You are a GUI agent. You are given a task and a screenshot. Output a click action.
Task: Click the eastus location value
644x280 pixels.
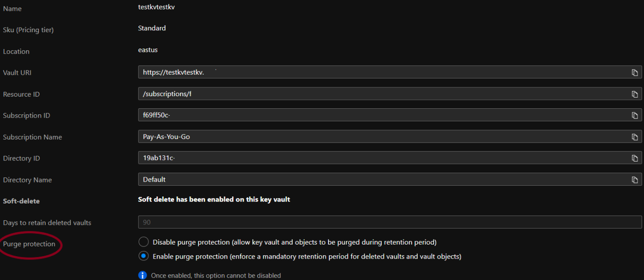tap(148, 49)
